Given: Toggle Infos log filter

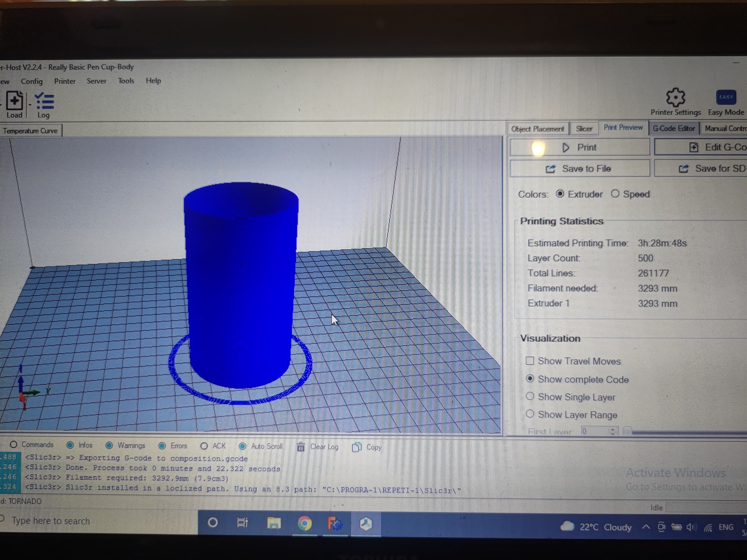Looking at the screenshot, I should point(70,445).
